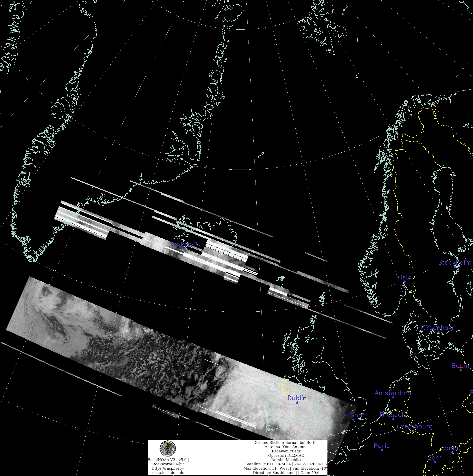473x476 pixels.
Task: Click the Oslo city marker dot
Action: tap(405, 282)
